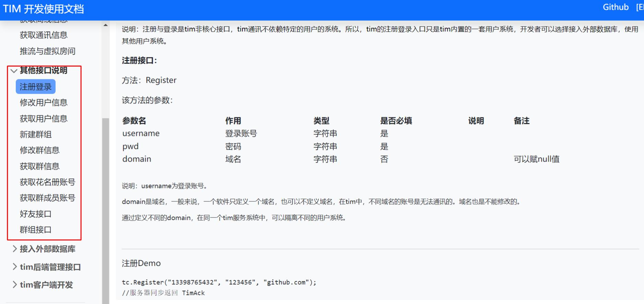Screen dimensions: 644x304
Task: Click the sidebar scrollbar up arrow
Action: [105, 25]
